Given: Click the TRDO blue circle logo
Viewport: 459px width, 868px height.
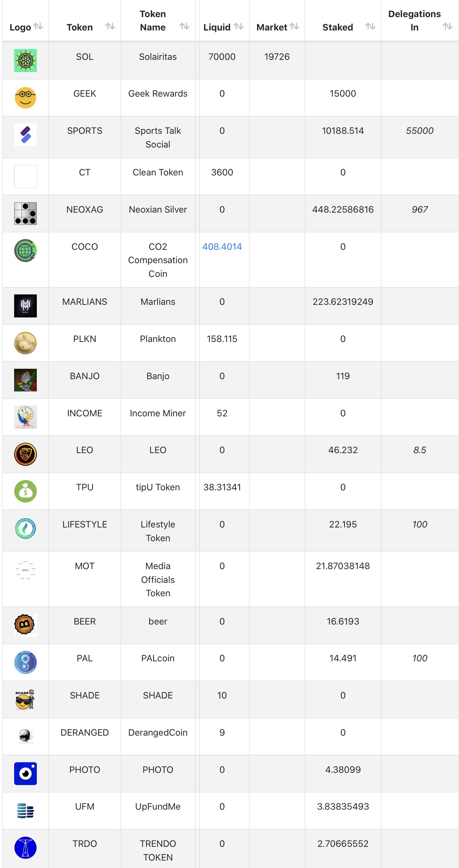Looking at the screenshot, I should [x=25, y=848].
